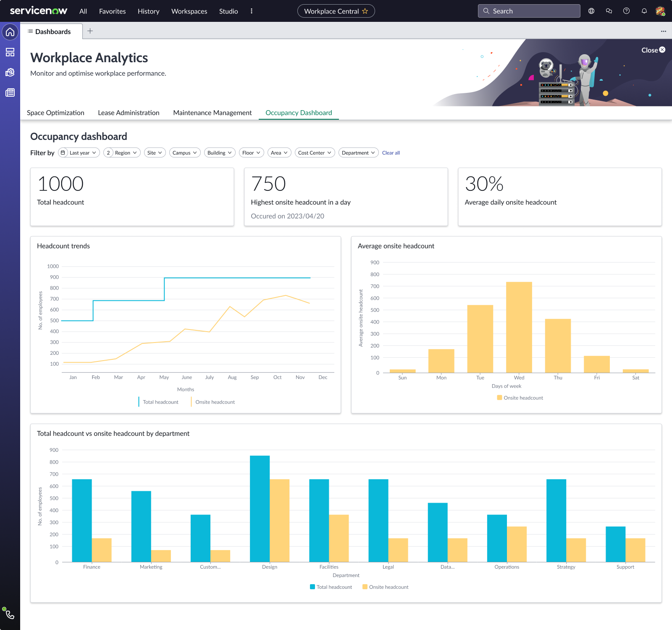
Task: Click the globe language icon
Action: [x=591, y=11]
